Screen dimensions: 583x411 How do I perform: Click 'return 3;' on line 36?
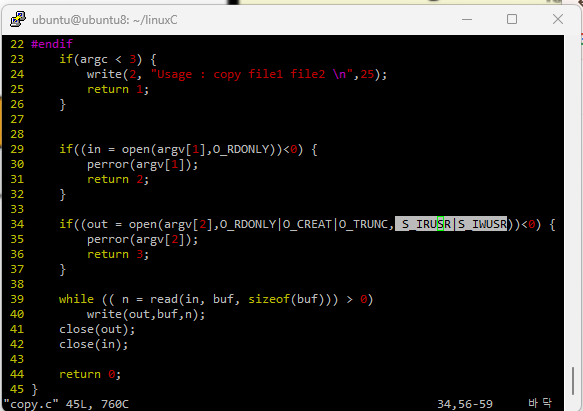point(118,254)
